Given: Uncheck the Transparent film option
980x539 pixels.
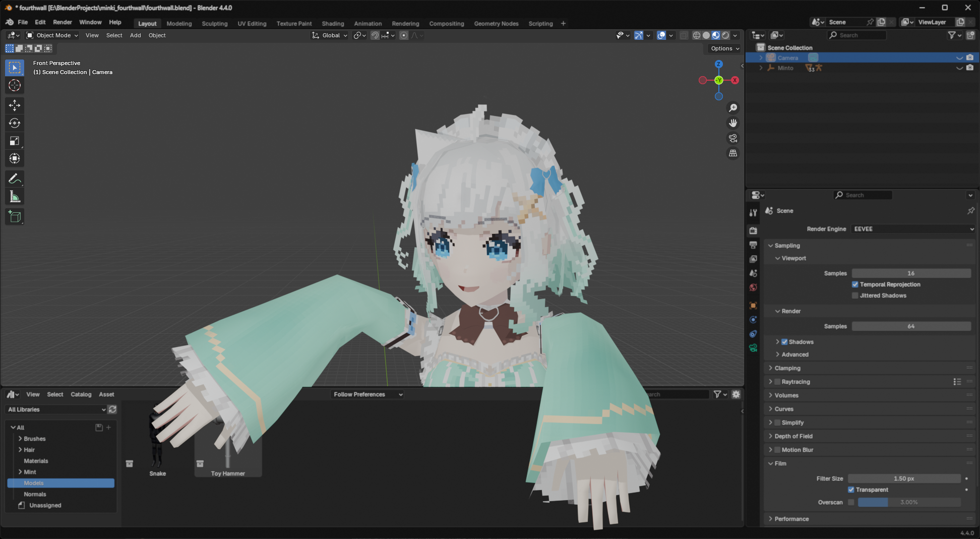Looking at the screenshot, I should 851,490.
